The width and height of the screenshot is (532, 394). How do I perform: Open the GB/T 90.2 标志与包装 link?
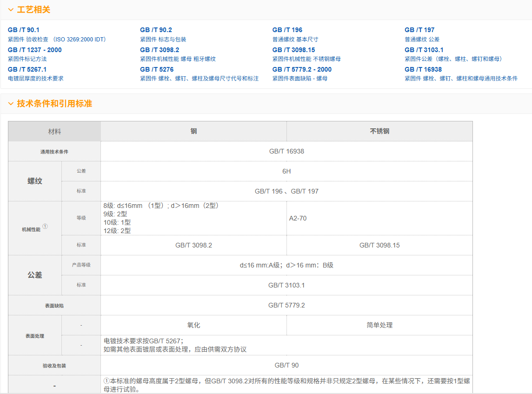(156, 30)
